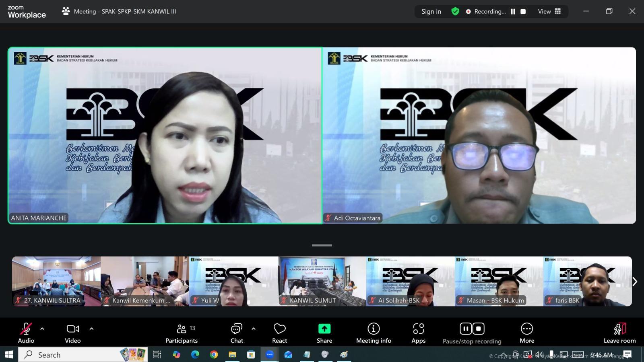Click the green Share screen icon
644x362 pixels.
tap(324, 329)
